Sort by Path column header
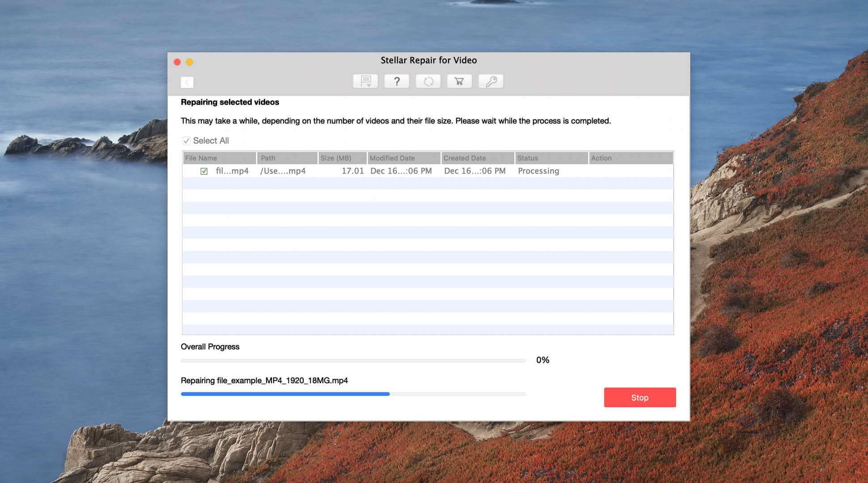Viewport: 868px width, 483px height. coord(288,158)
